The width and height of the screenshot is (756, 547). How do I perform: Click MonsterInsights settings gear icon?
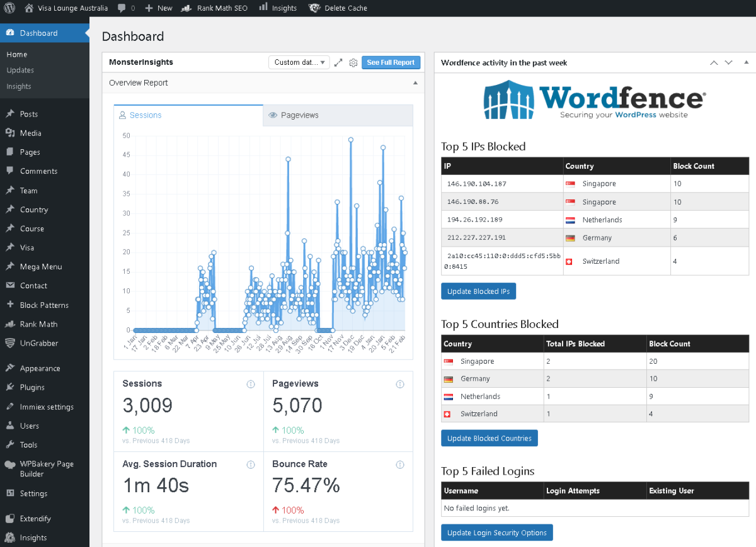tap(353, 62)
